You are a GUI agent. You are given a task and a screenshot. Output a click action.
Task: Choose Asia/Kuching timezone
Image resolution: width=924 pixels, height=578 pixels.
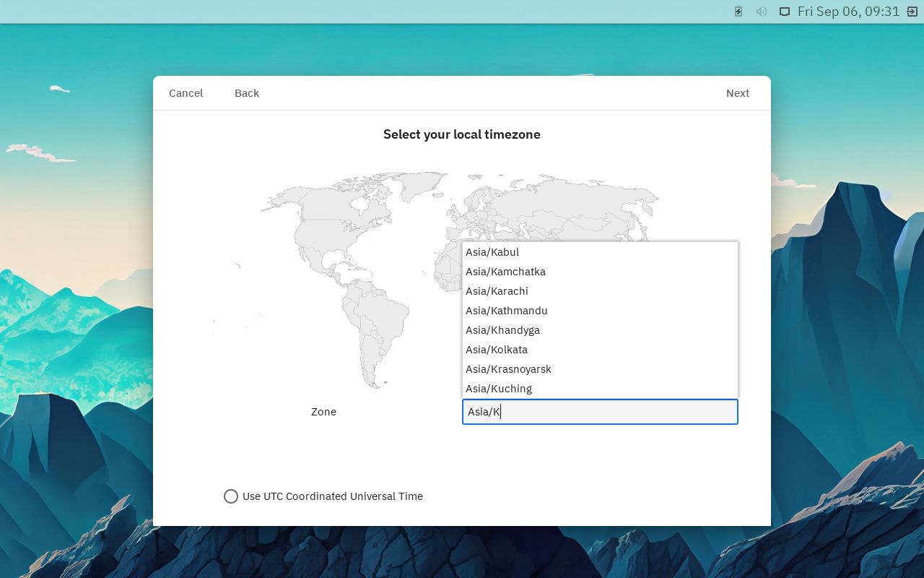tap(499, 389)
